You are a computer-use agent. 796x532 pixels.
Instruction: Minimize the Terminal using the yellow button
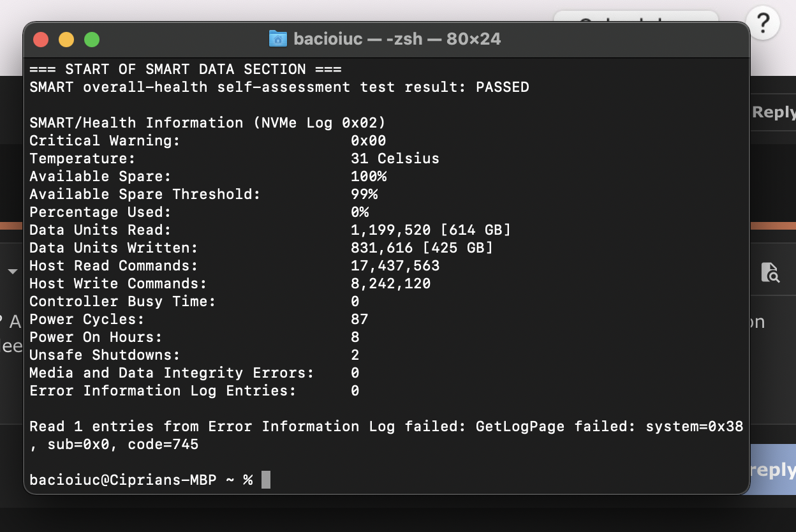pos(66,40)
